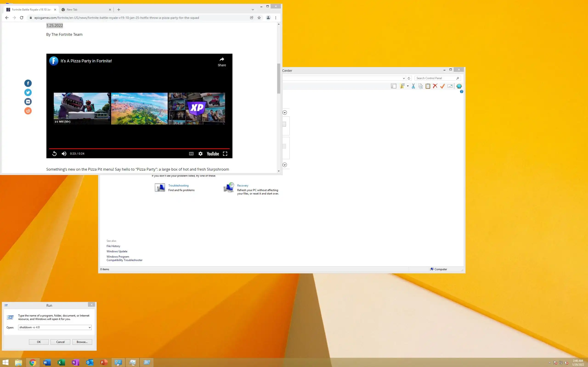
Task: Click OK in the Run dialog
Action: point(39,342)
